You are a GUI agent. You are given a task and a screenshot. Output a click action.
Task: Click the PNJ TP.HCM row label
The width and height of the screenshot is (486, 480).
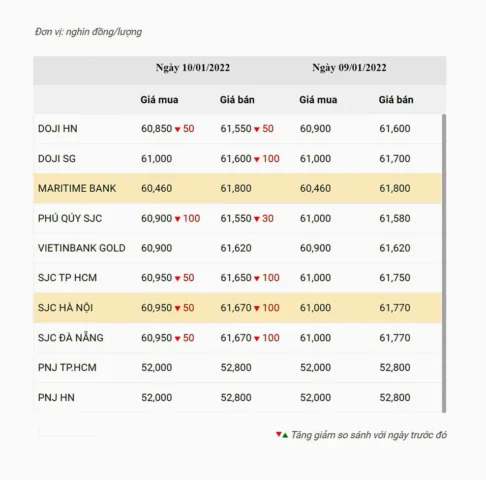(x=67, y=367)
